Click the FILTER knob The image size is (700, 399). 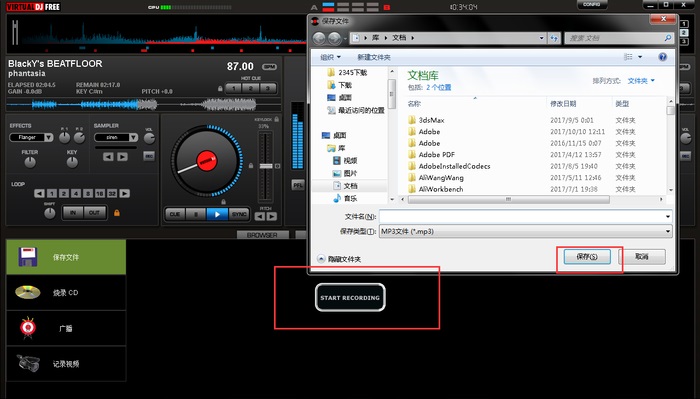[x=30, y=162]
